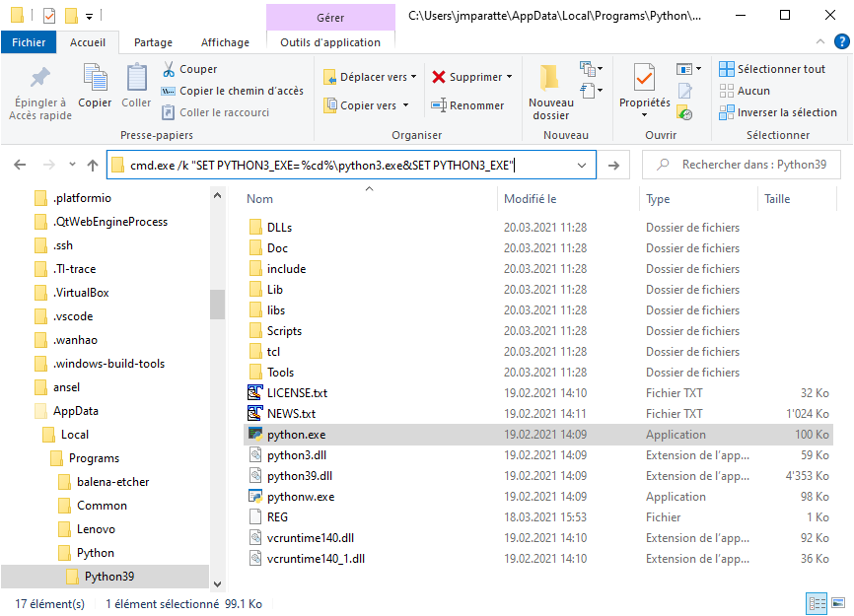The width and height of the screenshot is (854, 616).
Task: Click Inverser la sélection
Action: click(x=778, y=112)
